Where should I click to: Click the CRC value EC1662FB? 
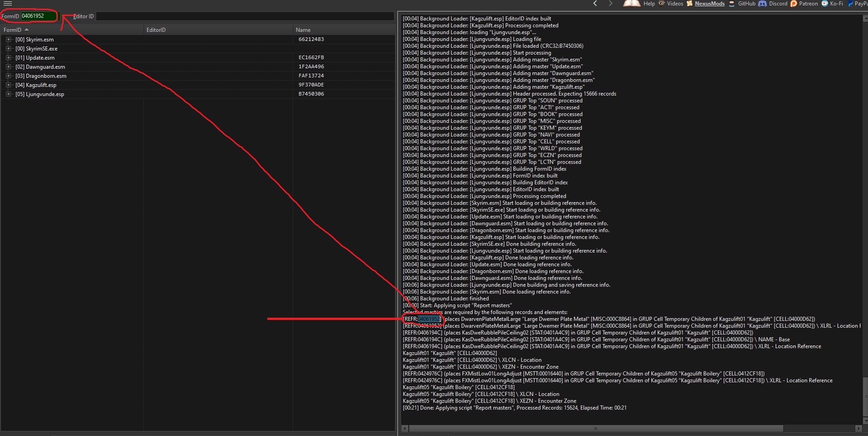pos(311,57)
